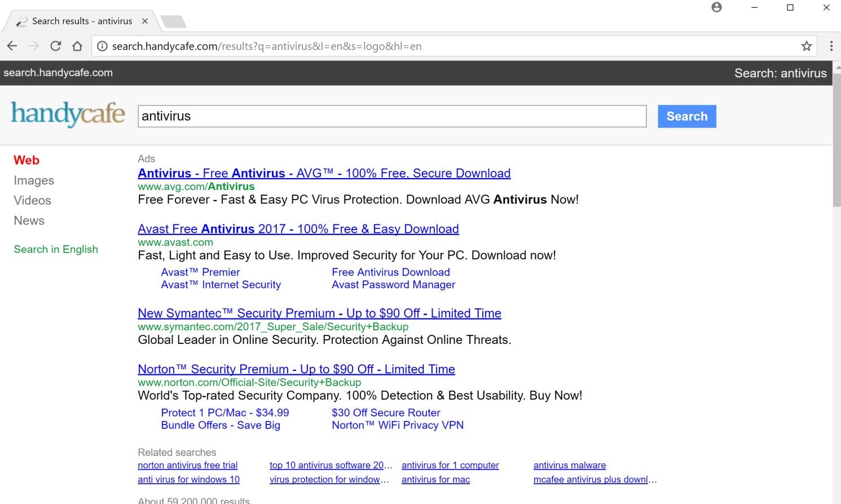Open the browser home page

tap(77, 46)
